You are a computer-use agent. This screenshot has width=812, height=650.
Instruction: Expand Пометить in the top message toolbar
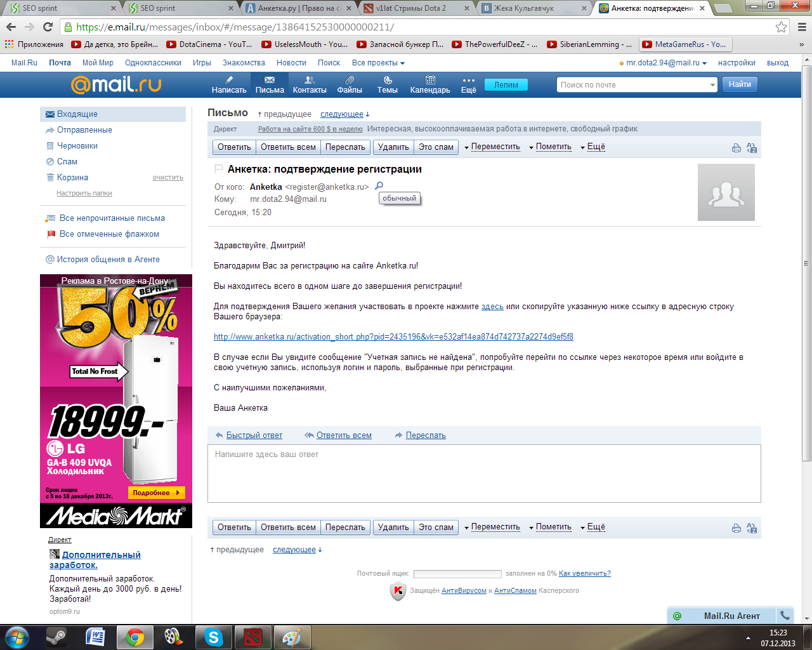pyautogui.click(x=551, y=147)
